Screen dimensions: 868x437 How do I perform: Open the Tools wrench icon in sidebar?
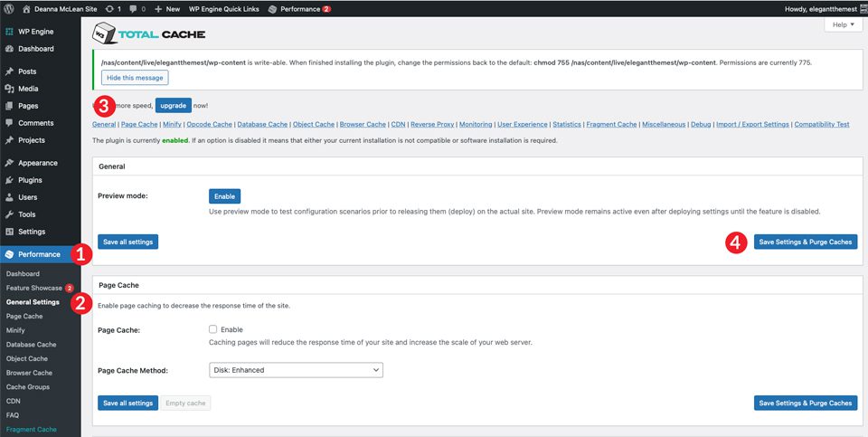9,214
